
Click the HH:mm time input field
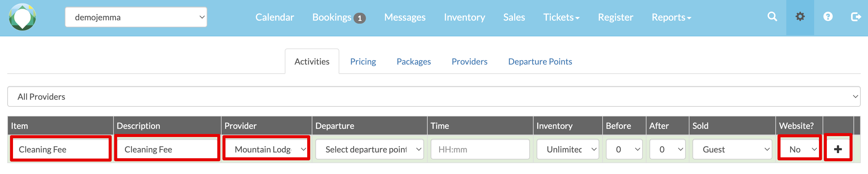pyautogui.click(x=480, y=149)
